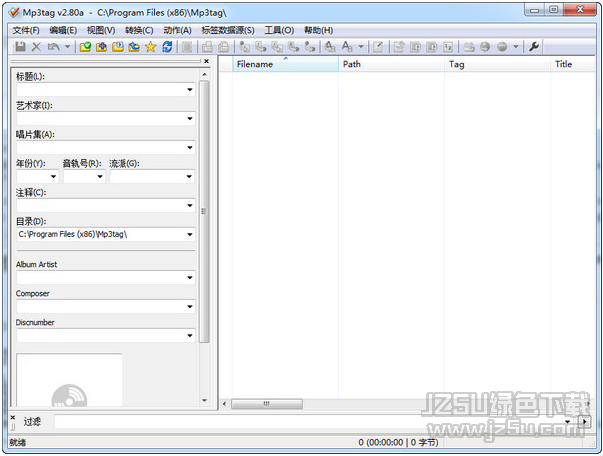
Task: Open the 文件(F) menu
Action: point(26,30)
